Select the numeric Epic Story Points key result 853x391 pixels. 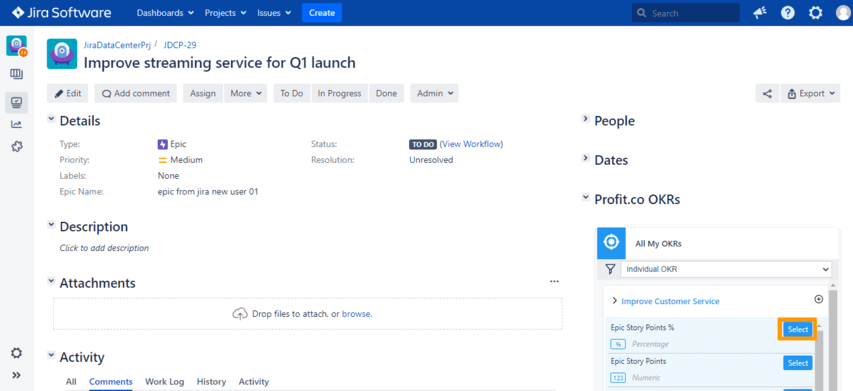798,363
